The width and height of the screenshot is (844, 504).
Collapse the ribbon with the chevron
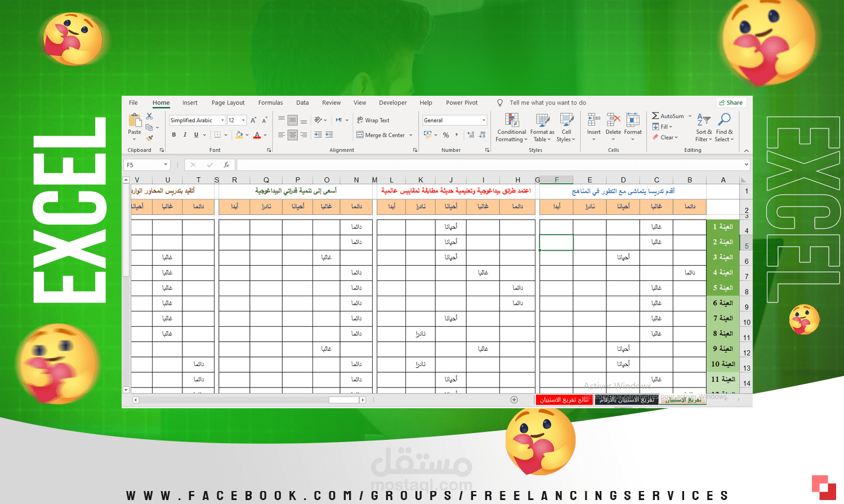pyautogui.click(x=746, y=150)
